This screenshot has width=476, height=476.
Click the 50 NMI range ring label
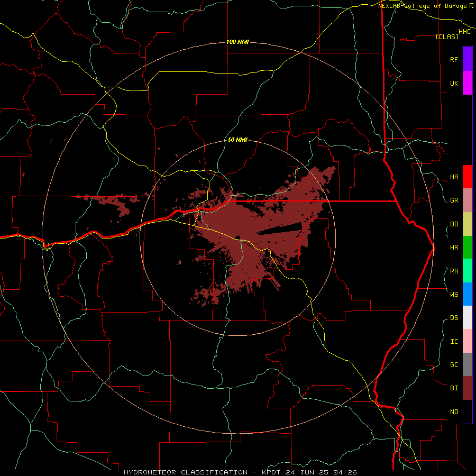click(x=237, y=140)
